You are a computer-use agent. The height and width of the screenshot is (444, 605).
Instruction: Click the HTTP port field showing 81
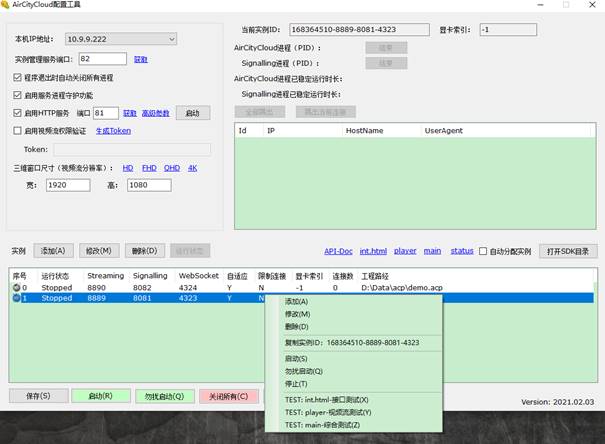[x=106, y=113]
